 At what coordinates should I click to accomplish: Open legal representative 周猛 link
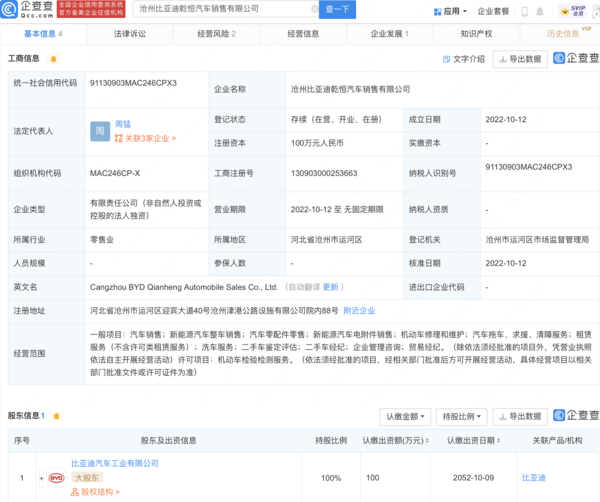[x=123, y=124]
